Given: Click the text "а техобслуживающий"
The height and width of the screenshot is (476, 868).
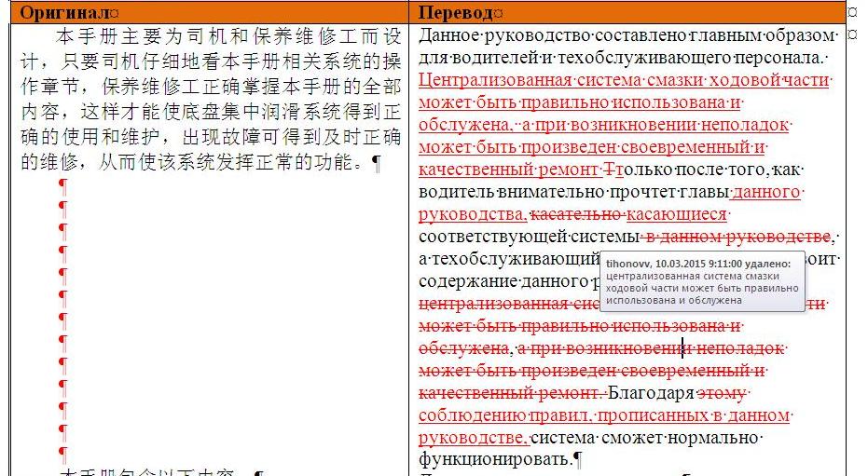Looking at the screenshot, I should [x=509, y=259].
